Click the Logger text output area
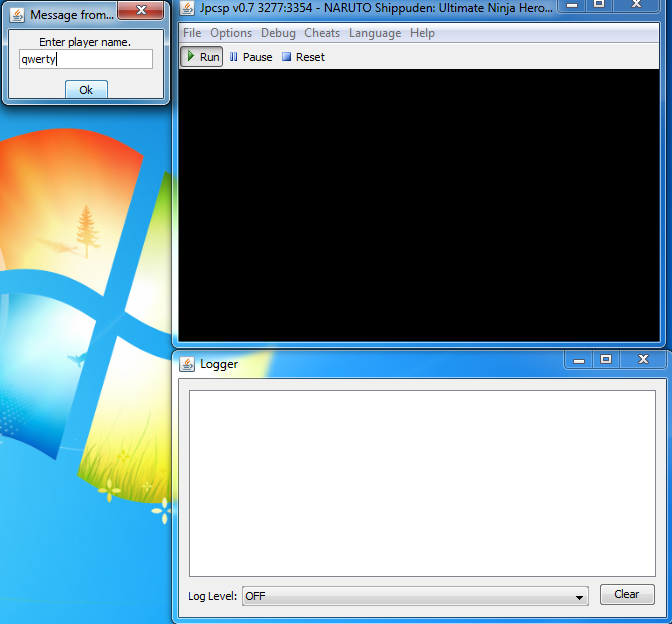The image size is (672, 624). coord(422,483)
